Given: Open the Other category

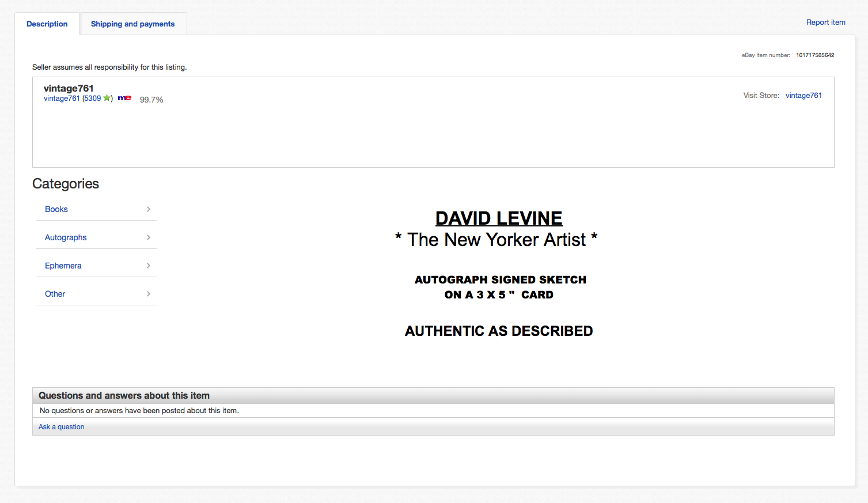Looking at the screenshot, I should point(55,294).
